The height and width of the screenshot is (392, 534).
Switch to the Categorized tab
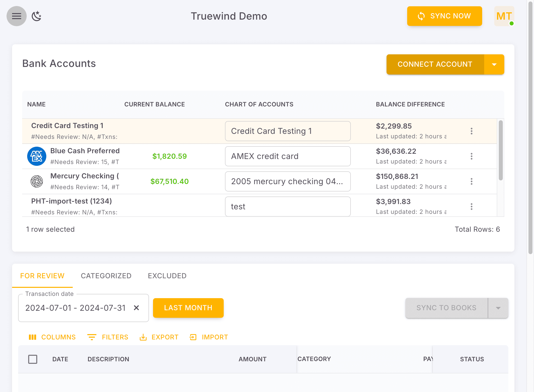(x=106, y=276)
